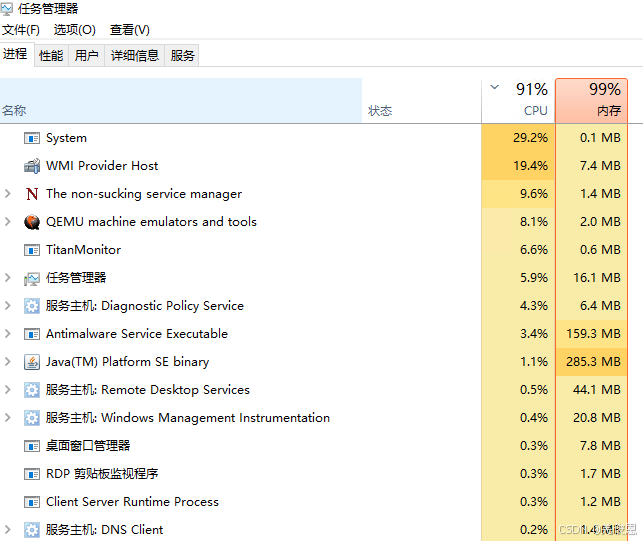Screen dimensions: 643x541
Task: Click the System process icon
Action: coord(32,138)
